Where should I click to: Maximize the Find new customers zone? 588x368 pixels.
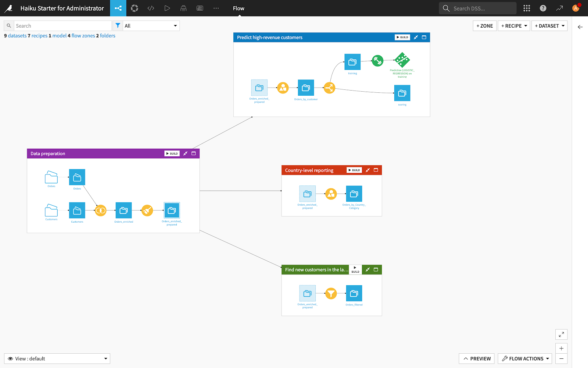click(376, 270)
